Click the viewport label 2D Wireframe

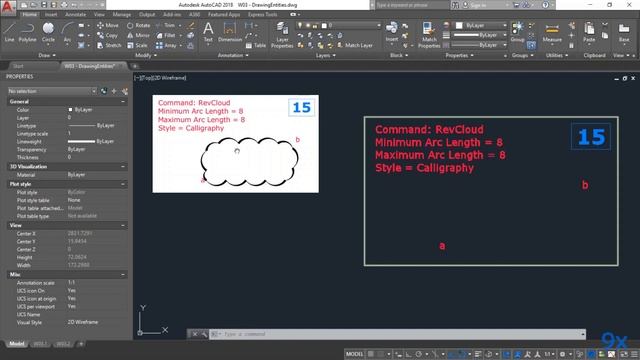click(170, 78)
